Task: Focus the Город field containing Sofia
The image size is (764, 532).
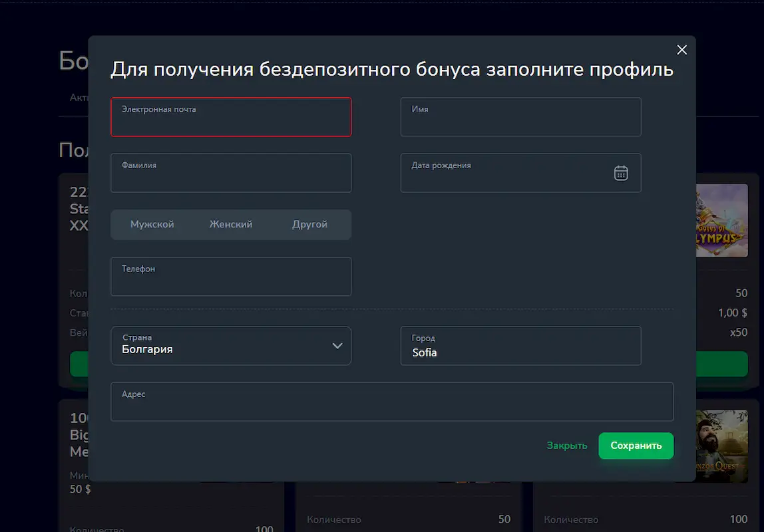Action: [520, 346]
